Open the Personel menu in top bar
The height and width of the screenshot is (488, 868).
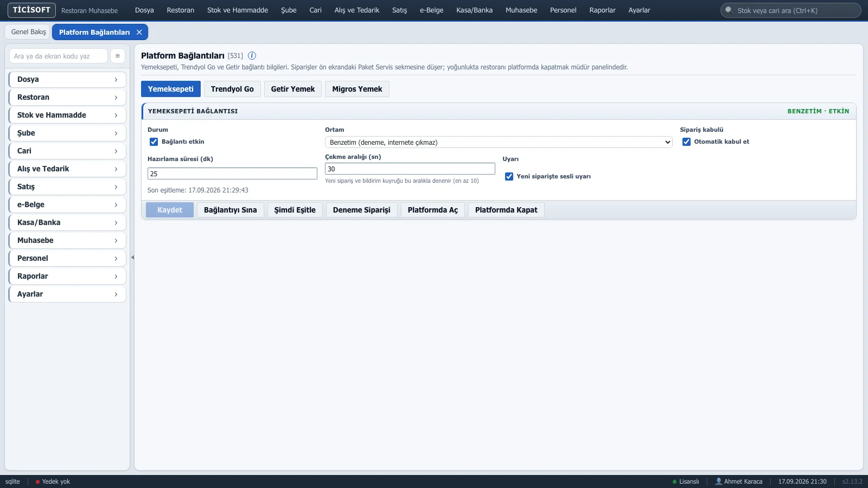point(563,10)
